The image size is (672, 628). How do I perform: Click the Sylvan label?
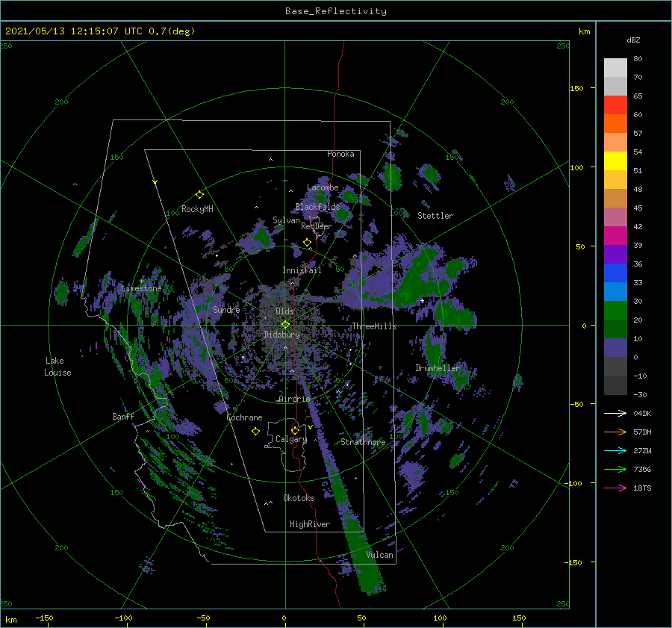(286, 220)
